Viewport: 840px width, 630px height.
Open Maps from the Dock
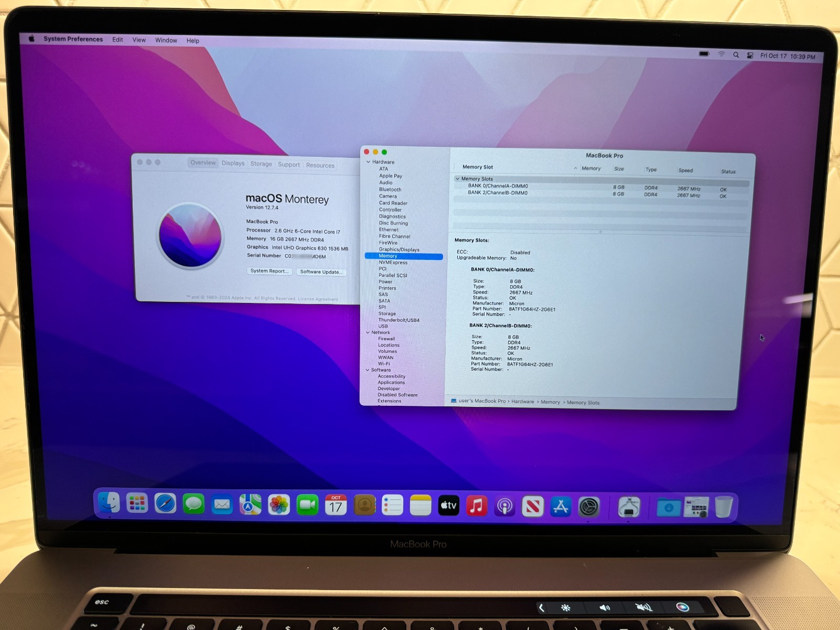point(250,505)
